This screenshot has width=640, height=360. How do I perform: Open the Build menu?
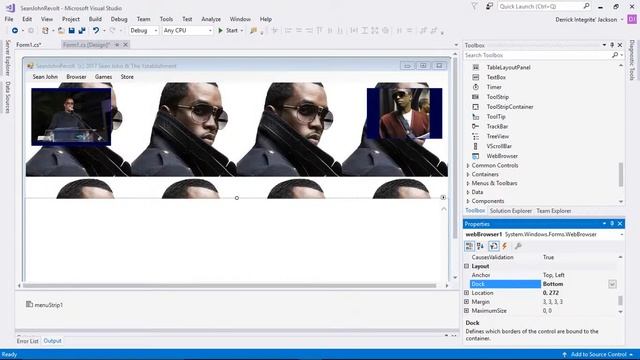point(95,19)
